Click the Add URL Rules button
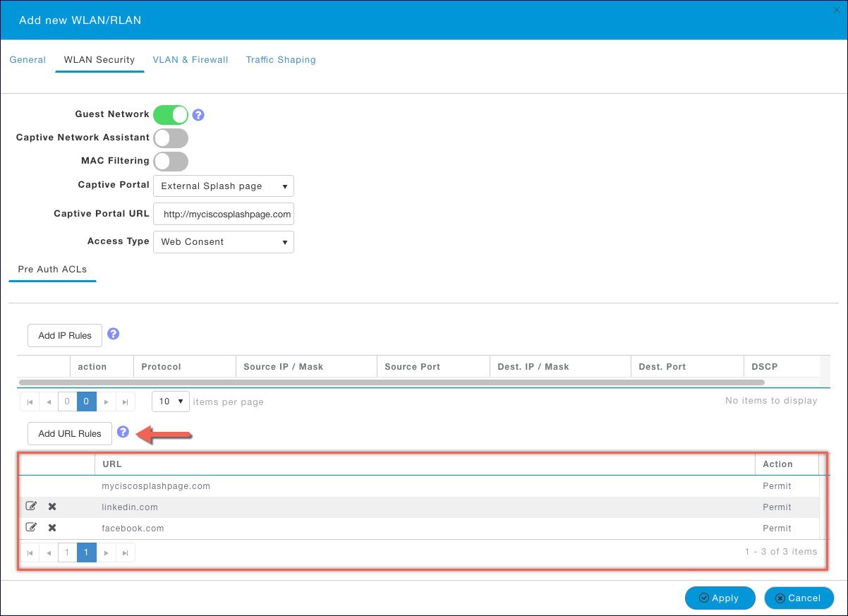The image size is (848, 616). pyautogui.click(x=70, y=433)
